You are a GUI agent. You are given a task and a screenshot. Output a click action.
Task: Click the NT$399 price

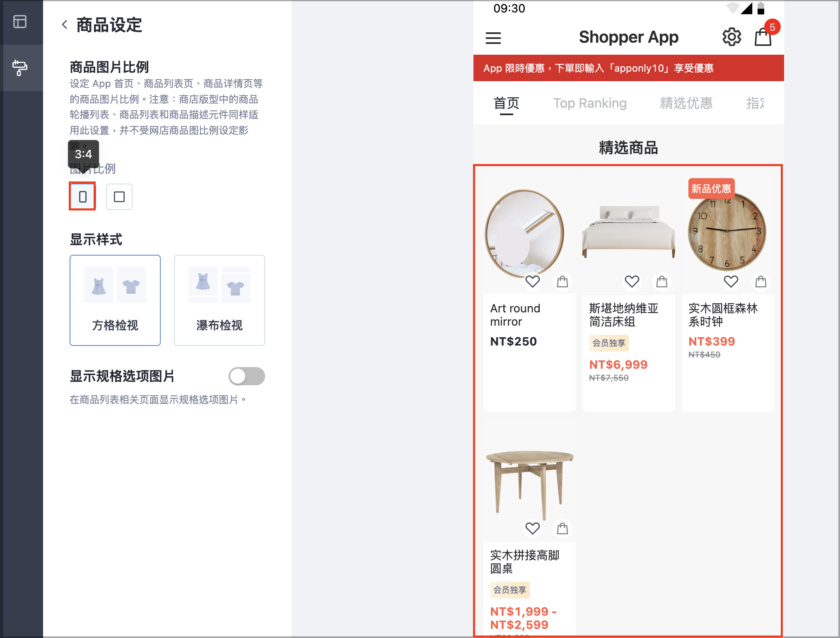(712, 341)
